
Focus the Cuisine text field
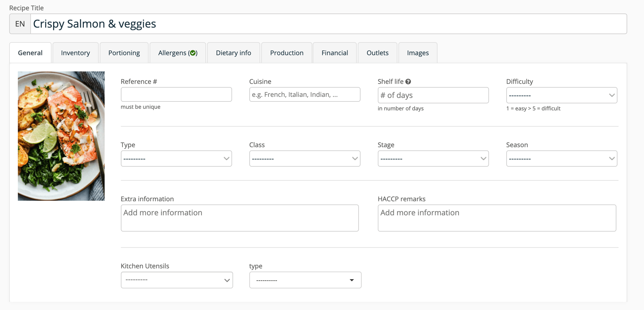tap(305, 94)
